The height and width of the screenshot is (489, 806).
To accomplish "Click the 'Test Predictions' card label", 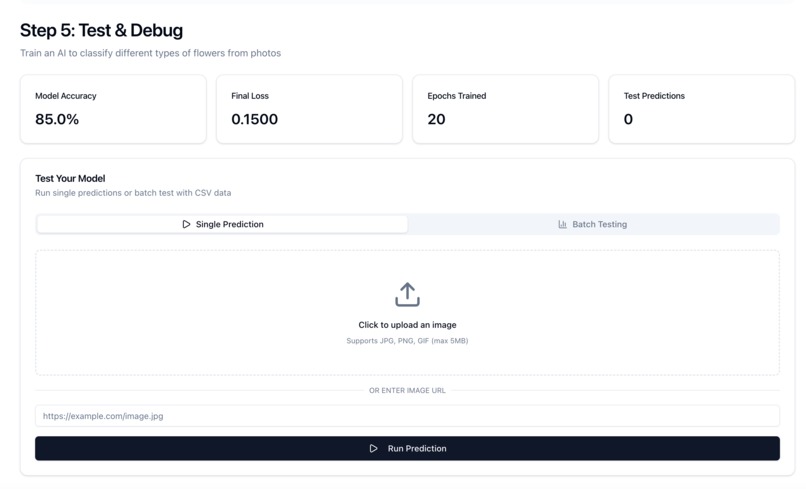I will coord(654,96).
